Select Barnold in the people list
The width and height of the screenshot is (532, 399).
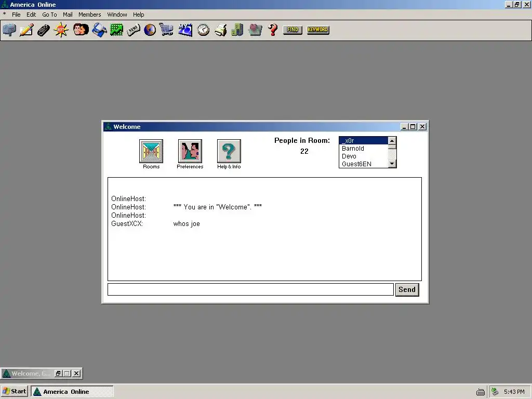[x=364, y=148]
